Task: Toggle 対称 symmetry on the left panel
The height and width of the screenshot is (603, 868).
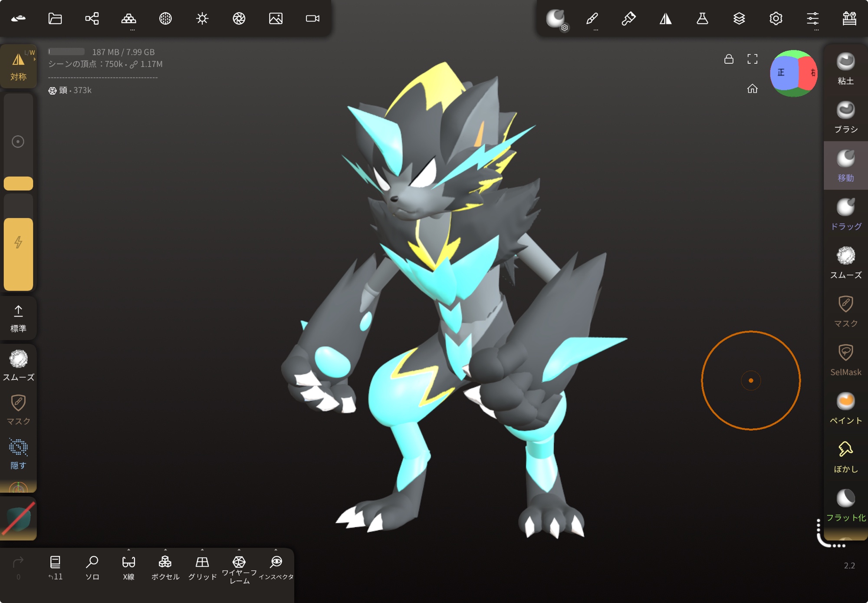Action: tap(18, 66)
